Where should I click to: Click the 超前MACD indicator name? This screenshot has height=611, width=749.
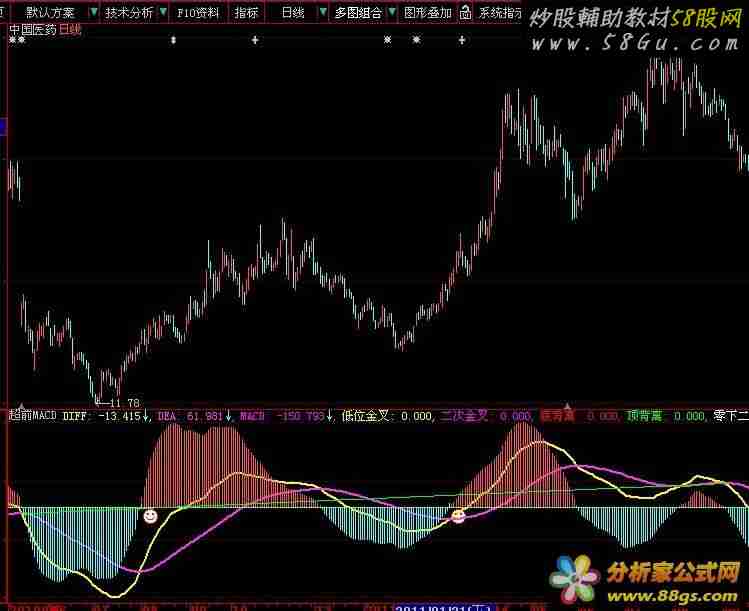pyautogui.click(x=32, y=416)
